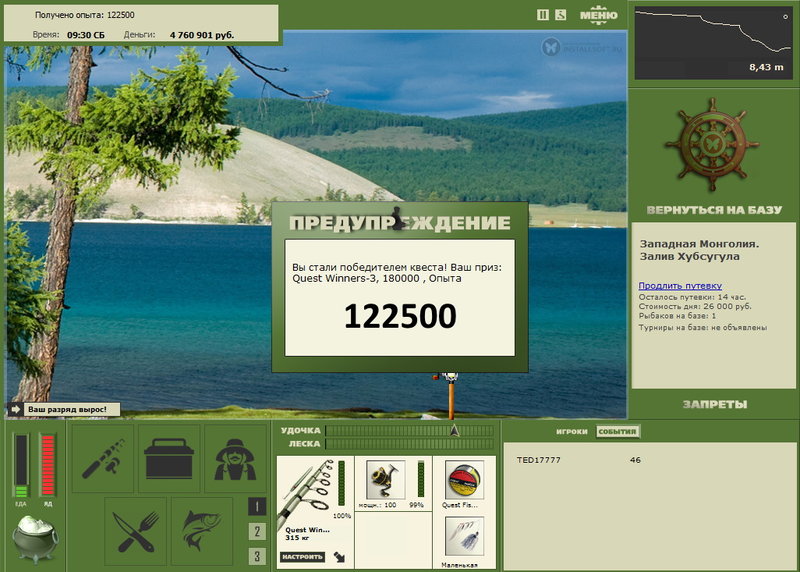The width and height of the screenshot is (800, 572).
Task: Select rod slot 1
Action: (257, 506)
